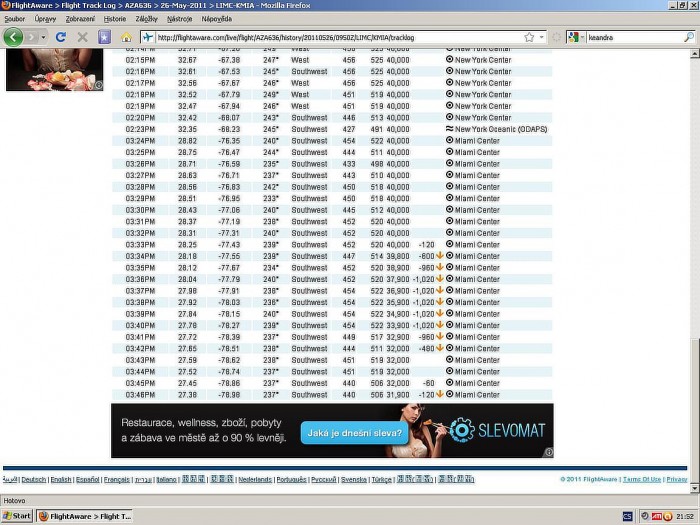The width and height of the screenshot is (700, 525).
Task: Click New York Oceanic (ODAPS) text
Action: tap(501, 129)
